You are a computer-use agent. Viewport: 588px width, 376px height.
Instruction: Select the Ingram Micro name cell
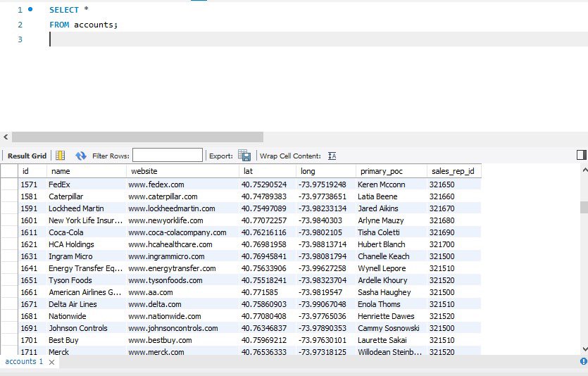pyautogui.click(x=87, y=256)
